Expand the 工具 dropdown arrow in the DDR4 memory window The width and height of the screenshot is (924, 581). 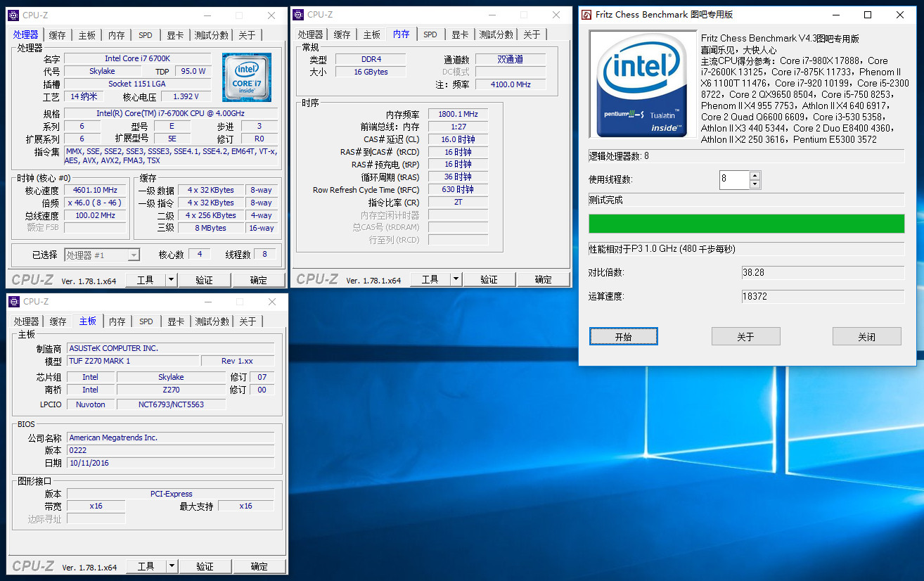click(x=456, y=279)
